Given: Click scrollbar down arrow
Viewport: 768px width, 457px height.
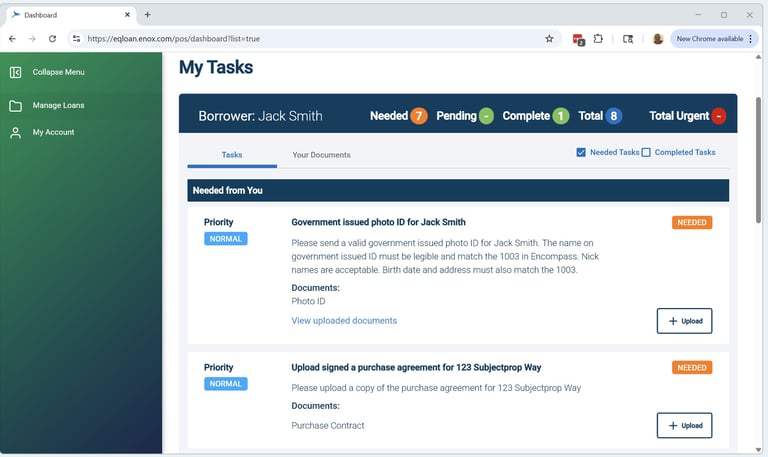Looking at the screenshot, I should pos(758,450).
